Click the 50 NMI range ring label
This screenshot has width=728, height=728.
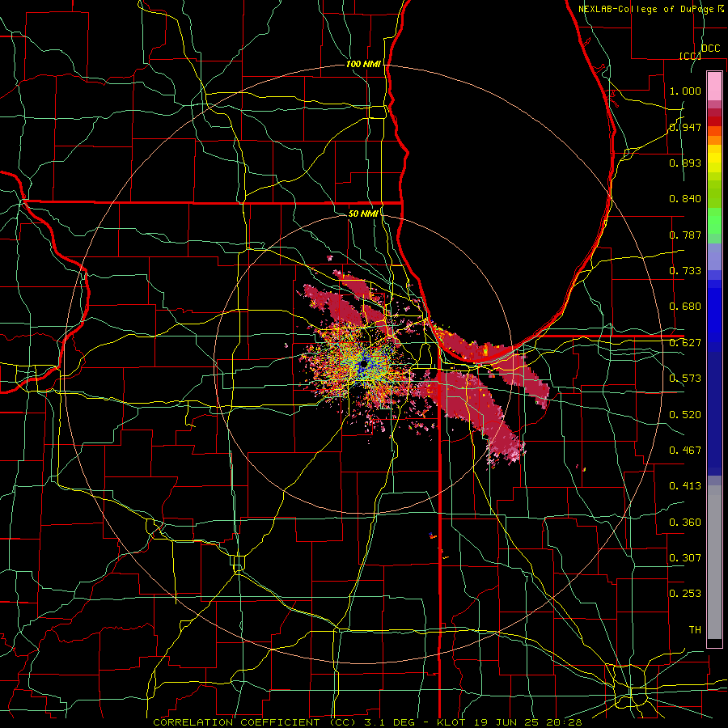[x=363, y=214]
